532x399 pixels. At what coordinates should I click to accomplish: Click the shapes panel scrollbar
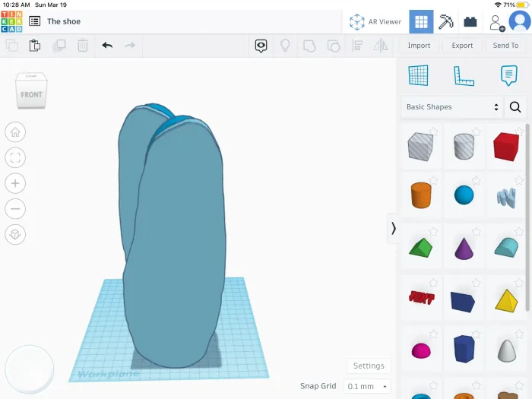[x=527, y=217]
